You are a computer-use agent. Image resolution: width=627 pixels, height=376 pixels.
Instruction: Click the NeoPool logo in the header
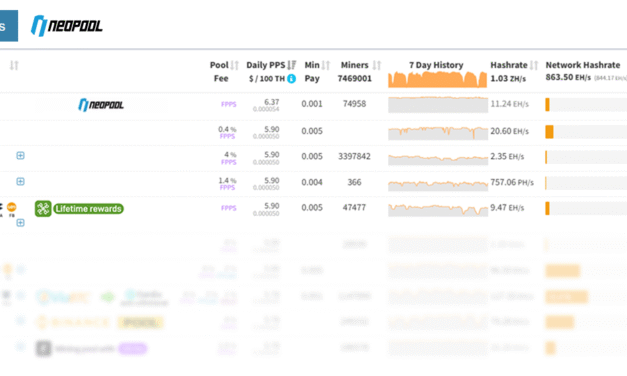point(67,26)
